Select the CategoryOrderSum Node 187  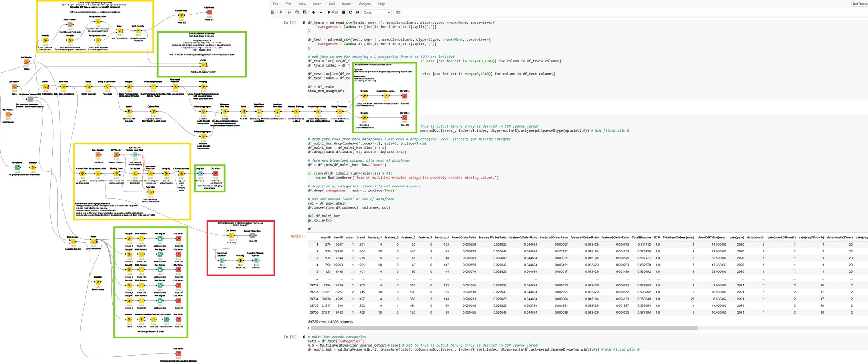[x=252, y=236]
